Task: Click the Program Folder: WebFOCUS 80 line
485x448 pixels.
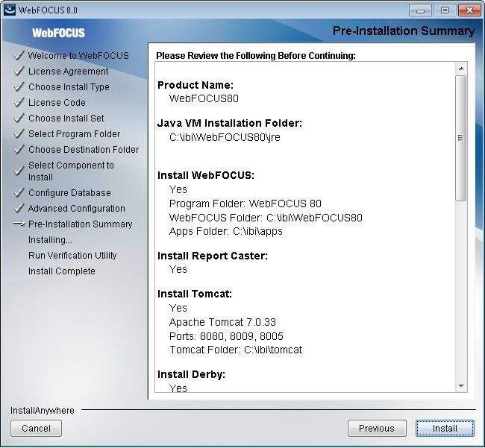Action: (245, 204)
